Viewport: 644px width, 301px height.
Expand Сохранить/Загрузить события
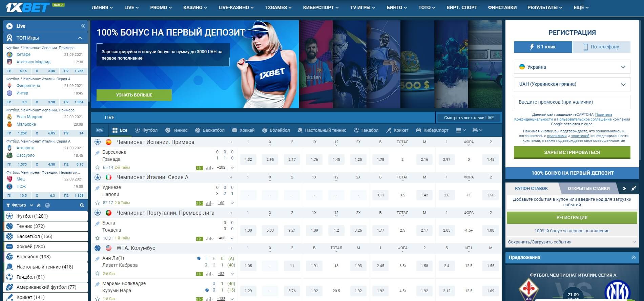click(572, 242)
